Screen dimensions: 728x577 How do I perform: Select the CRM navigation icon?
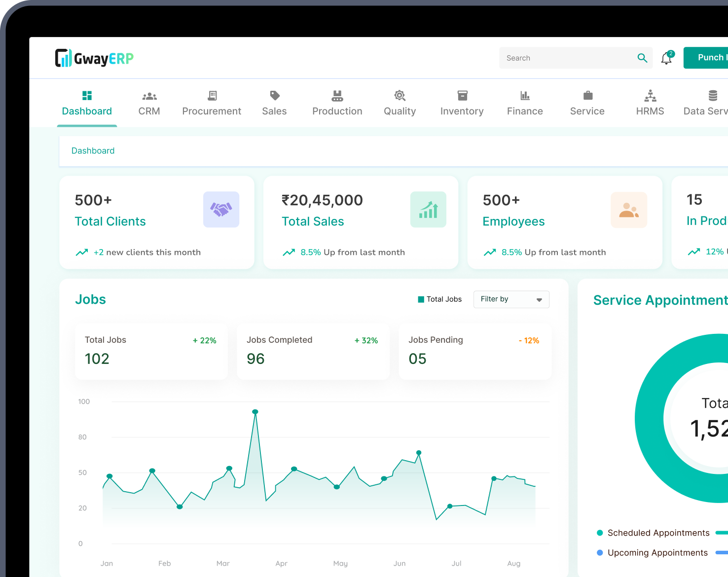[149, 96]
